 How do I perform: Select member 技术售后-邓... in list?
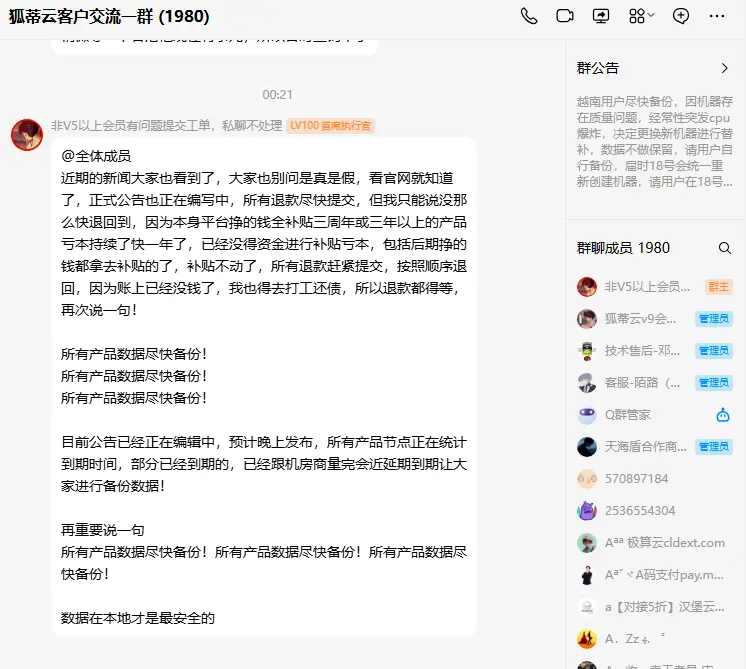pyautogui.click(x=655, y=351)
